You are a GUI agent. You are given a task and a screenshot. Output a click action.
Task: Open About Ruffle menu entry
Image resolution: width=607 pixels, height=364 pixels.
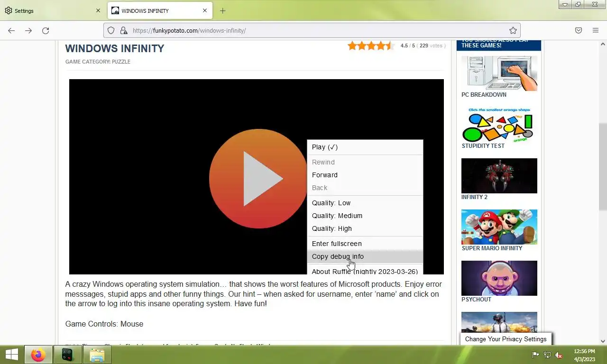pyautogui.click(x=365, y=271)
